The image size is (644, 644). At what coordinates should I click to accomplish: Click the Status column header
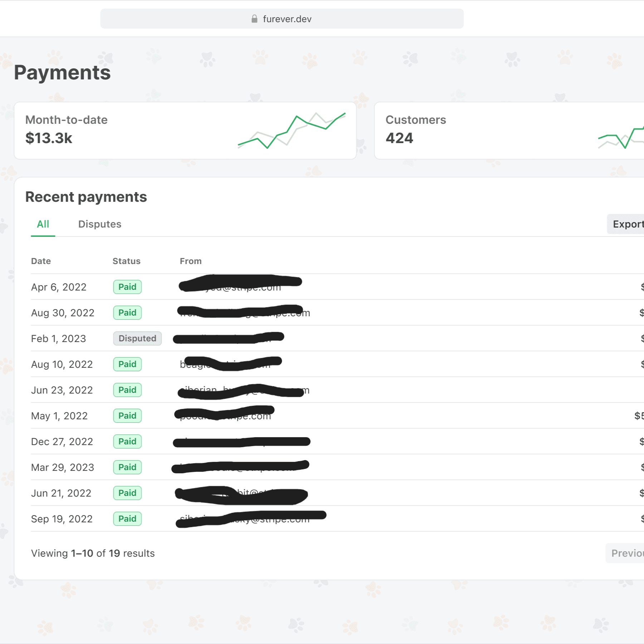[127, 261]
